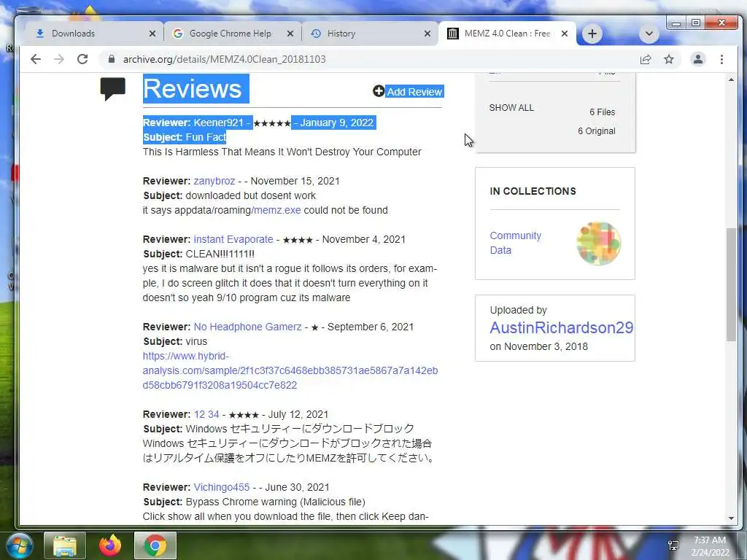Click the History tab clock icon
The height and width of the screenshot is (560, 747).
click(x=316, y=34)
